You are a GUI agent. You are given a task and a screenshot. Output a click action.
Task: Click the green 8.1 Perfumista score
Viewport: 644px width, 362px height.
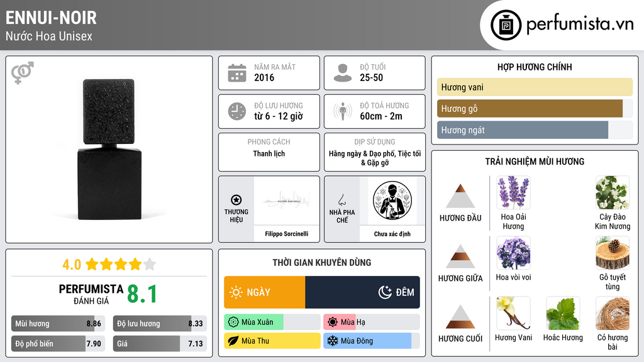pos(142,294)
